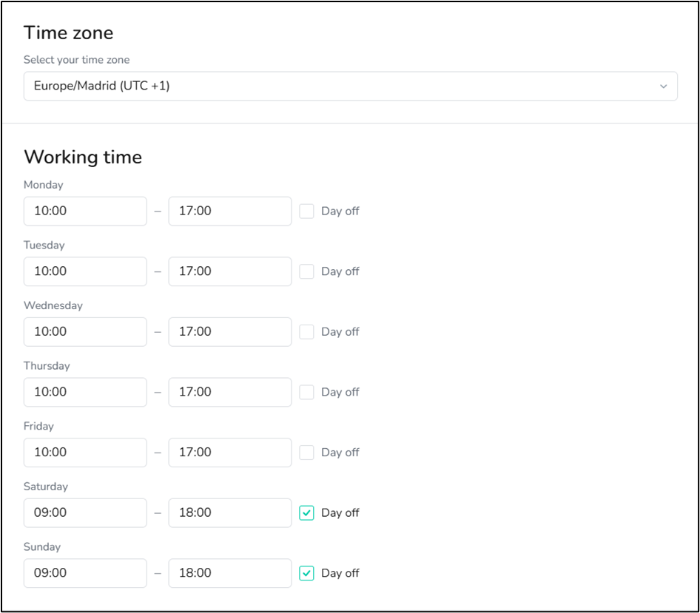The image size is (700, 613).
Task: Select Thursday start time input
Action: pyautogui.click(x=85, y=392)
